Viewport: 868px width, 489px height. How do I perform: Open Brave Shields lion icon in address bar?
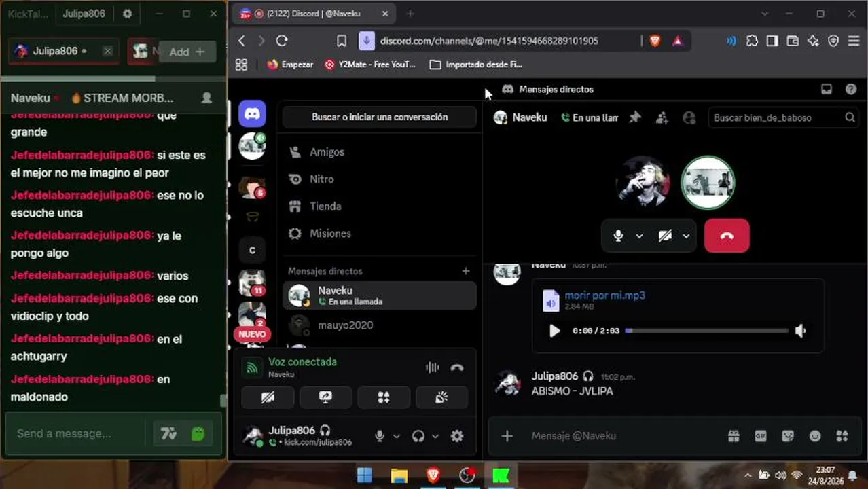tap(655, 41)
